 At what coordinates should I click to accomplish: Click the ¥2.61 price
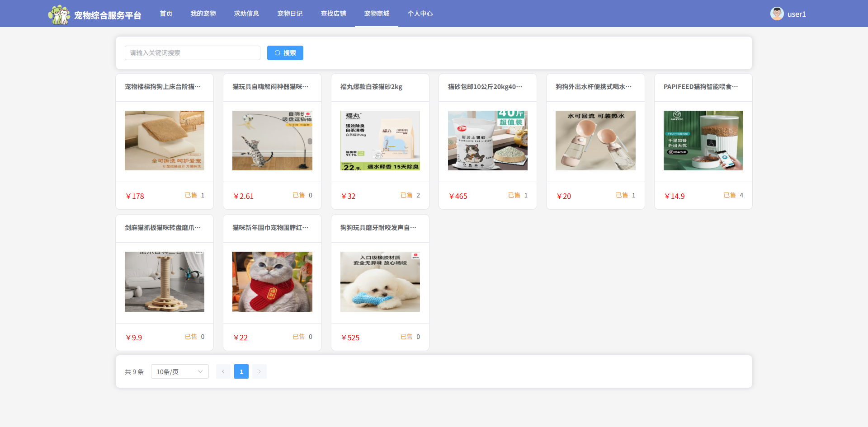(x=243, y=196)
